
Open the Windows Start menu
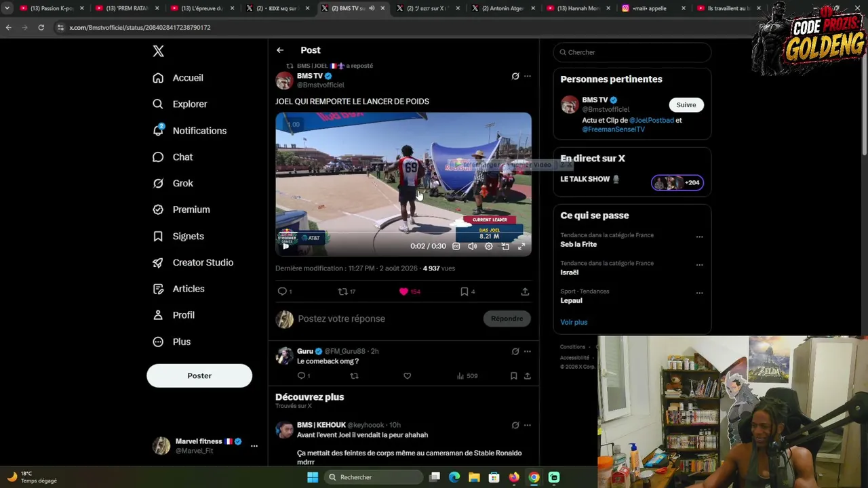point(313,477)
